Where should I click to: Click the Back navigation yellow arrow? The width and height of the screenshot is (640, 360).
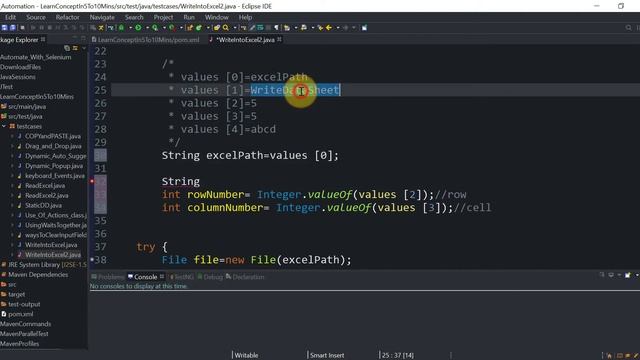click(329, 28)
